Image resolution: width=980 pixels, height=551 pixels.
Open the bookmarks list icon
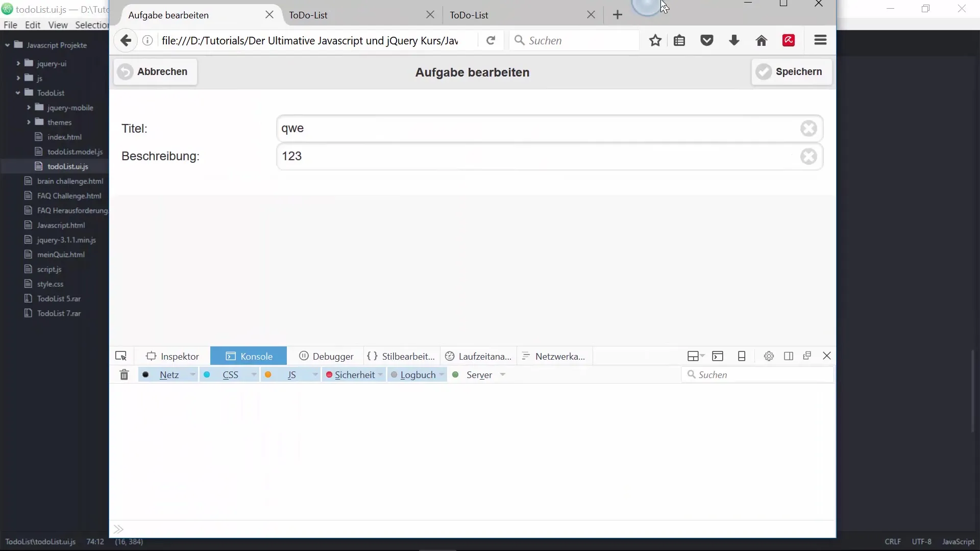(679, 40)
